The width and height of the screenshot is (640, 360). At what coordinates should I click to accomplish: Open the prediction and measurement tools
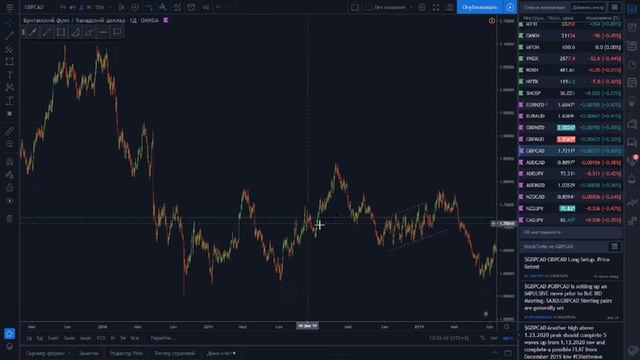pos(9,100)
